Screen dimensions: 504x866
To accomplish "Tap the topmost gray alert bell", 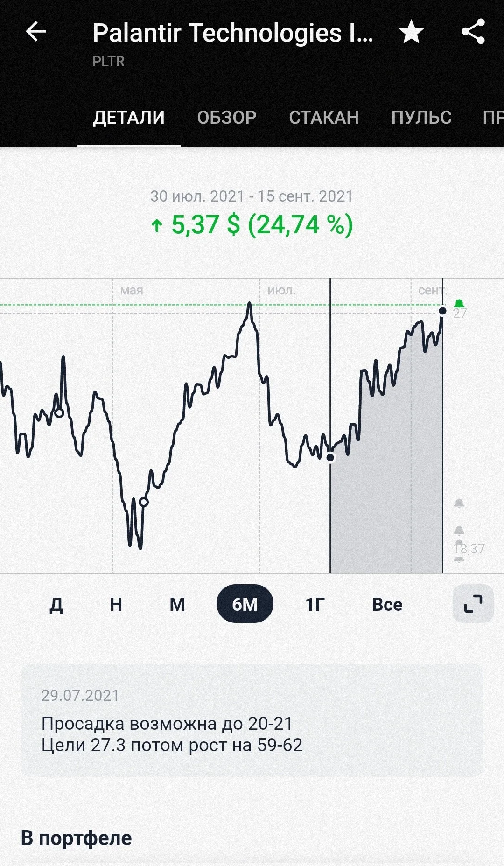I will [x=459, y=503].
